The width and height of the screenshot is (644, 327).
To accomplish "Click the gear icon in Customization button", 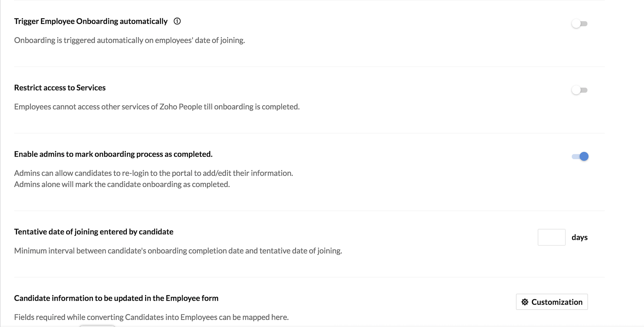I will coord(525,302).
